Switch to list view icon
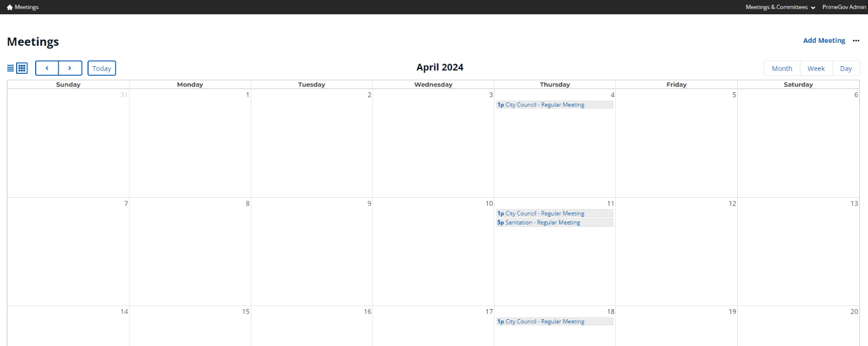 pyautogui.click(x=10, y=68)
